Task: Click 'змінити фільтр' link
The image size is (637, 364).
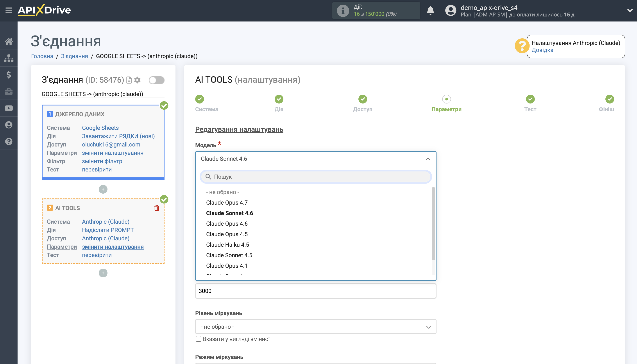Action: (102, 161)
